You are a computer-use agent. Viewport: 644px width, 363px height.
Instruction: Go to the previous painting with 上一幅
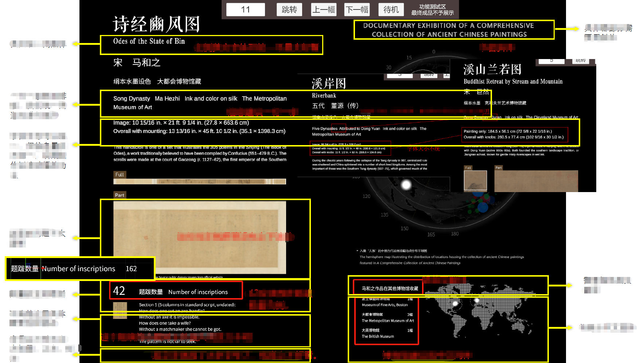pyautogui.click(x=323, y=9)
